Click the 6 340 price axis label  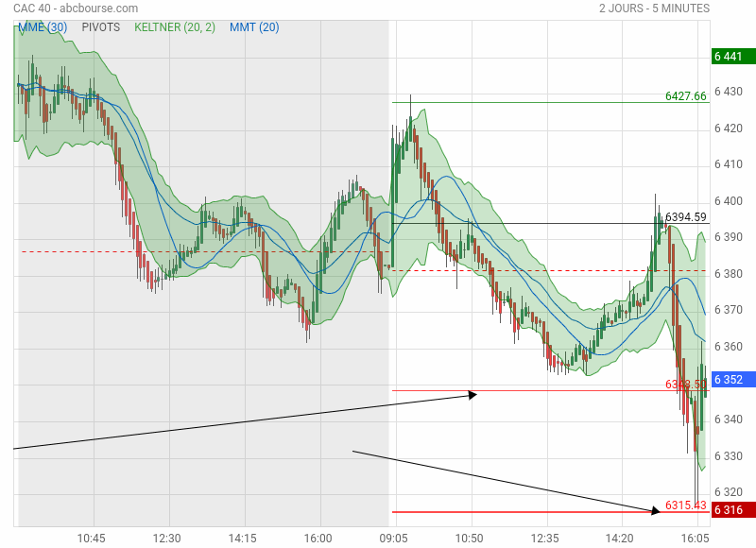729,420
